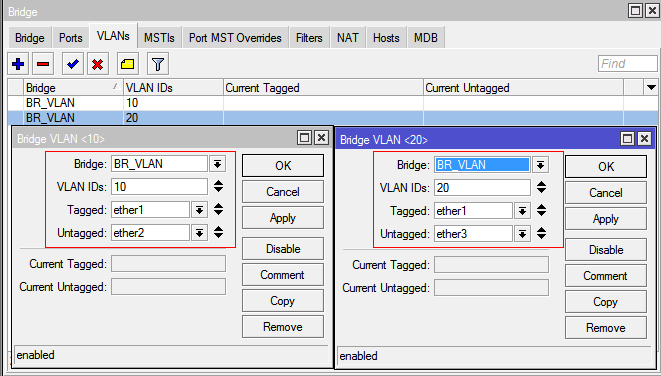Click the Current Untagged column header
661x376 pixels.
pos(524,88)
